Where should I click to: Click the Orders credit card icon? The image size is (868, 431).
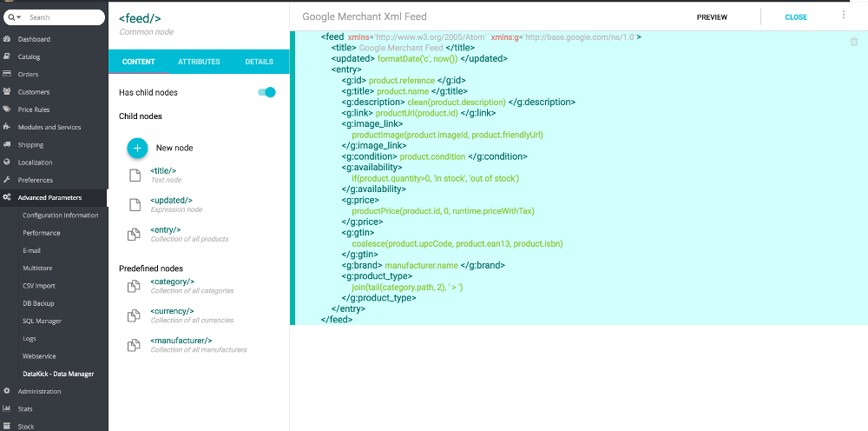(x=7, y=74)
